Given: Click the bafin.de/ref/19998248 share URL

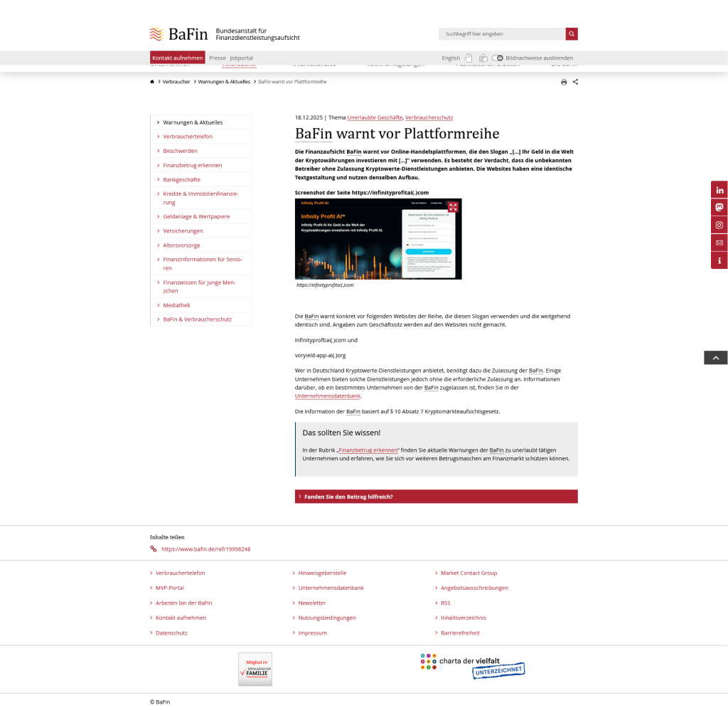Looking at the screenshot, I should coord(205,549).
